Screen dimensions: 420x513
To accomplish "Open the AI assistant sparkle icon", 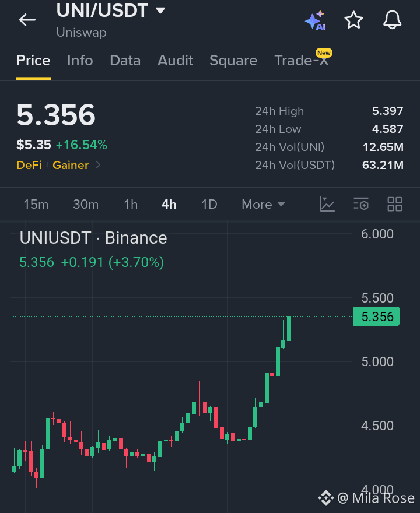I will 316,20.
